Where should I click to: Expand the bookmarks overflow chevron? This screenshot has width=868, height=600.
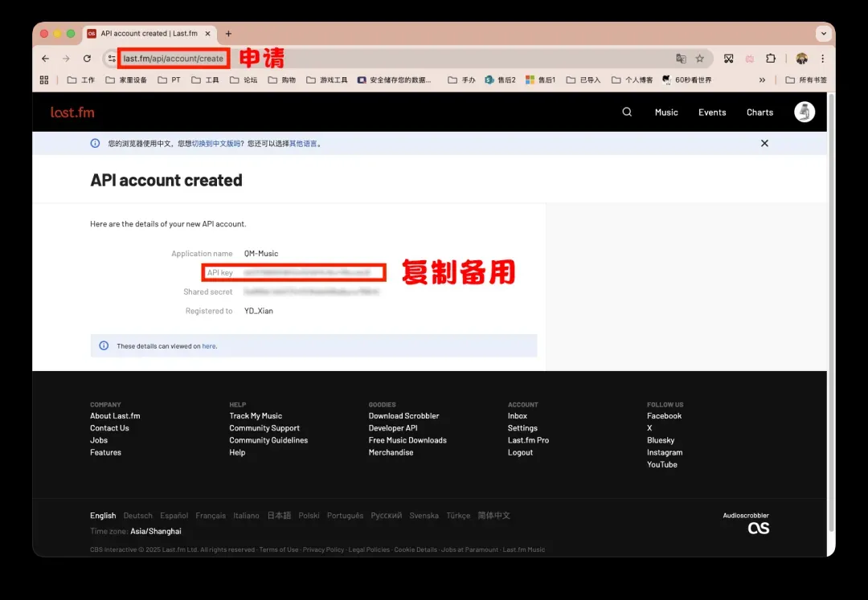(x=762, y=80)
